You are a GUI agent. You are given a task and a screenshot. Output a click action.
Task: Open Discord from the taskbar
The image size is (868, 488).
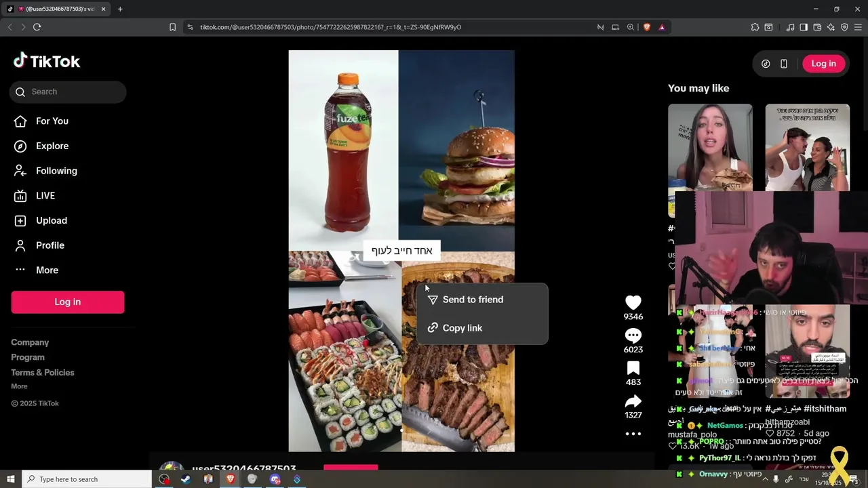tap(275, 479)
